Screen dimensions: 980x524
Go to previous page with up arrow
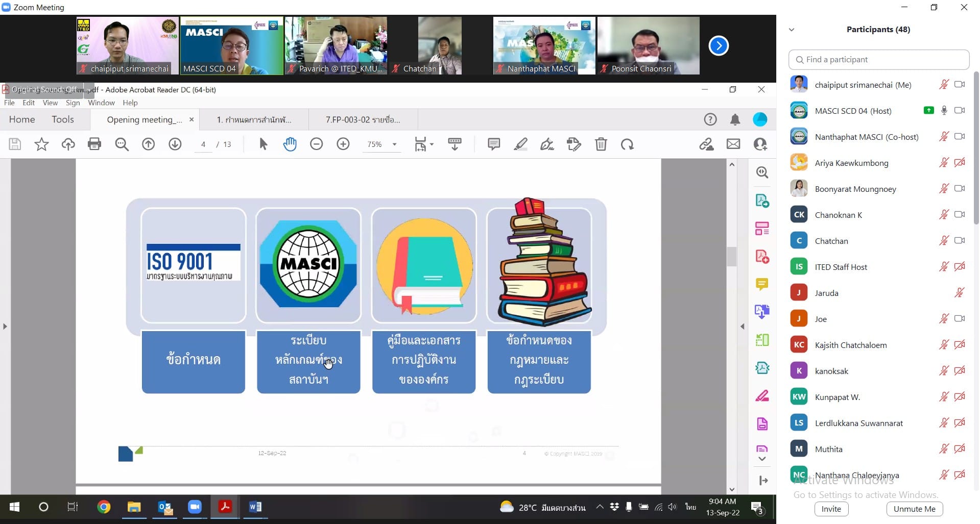pos(149,144)
